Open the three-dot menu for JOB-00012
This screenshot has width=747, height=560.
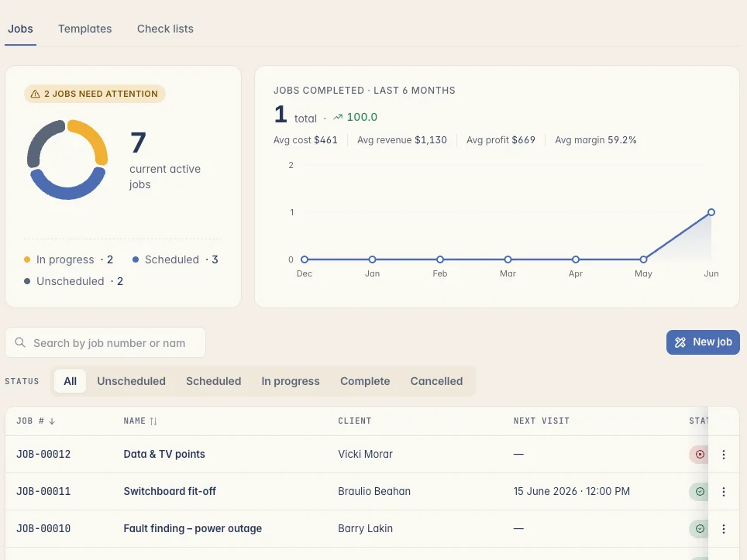click(723, 455)
